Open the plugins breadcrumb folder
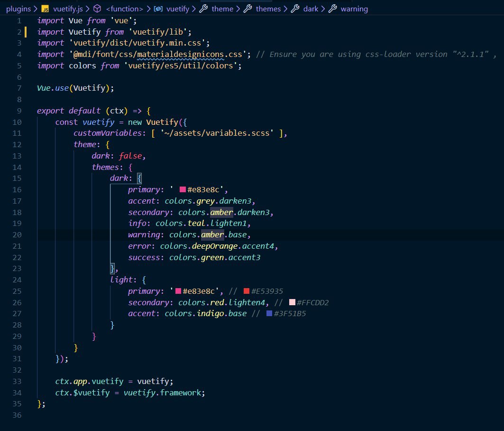504x431 pixels. pyautogui.click(x=18, y=9)
